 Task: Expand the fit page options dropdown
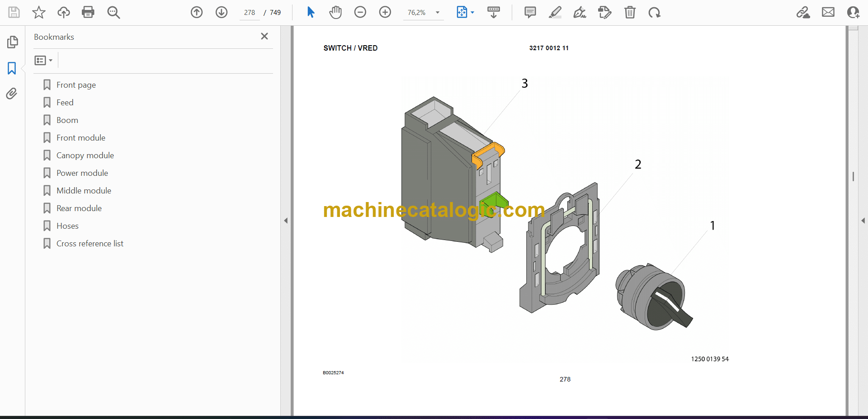tap(472, 13)
